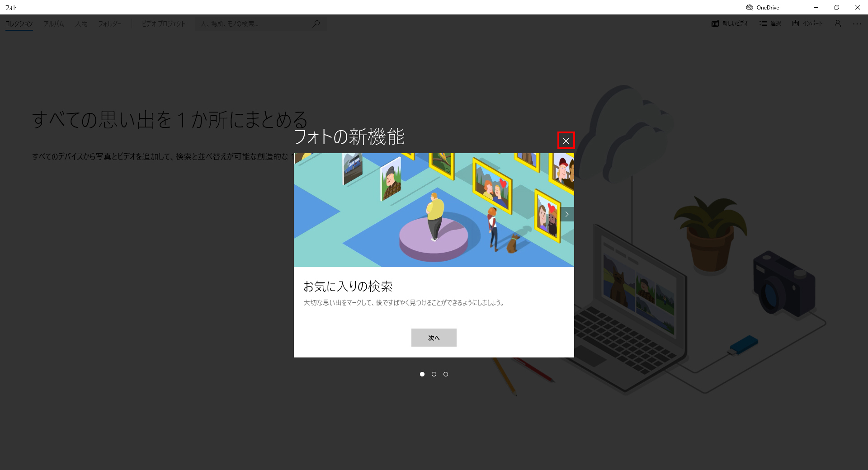Click the magnifier search icon
Image resolution: width=868 pixels, height=470 pixels.
pos(316,23)
